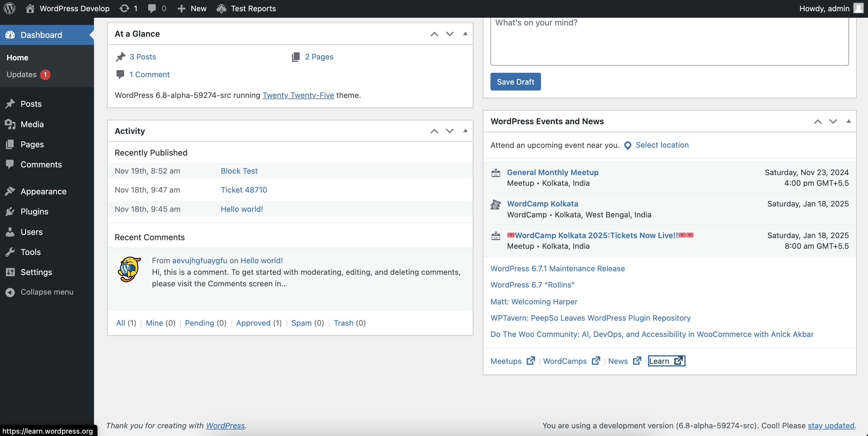Open the Ticket 48710 post link
This screenshot has width=868, height=436.
click(244, 190)
